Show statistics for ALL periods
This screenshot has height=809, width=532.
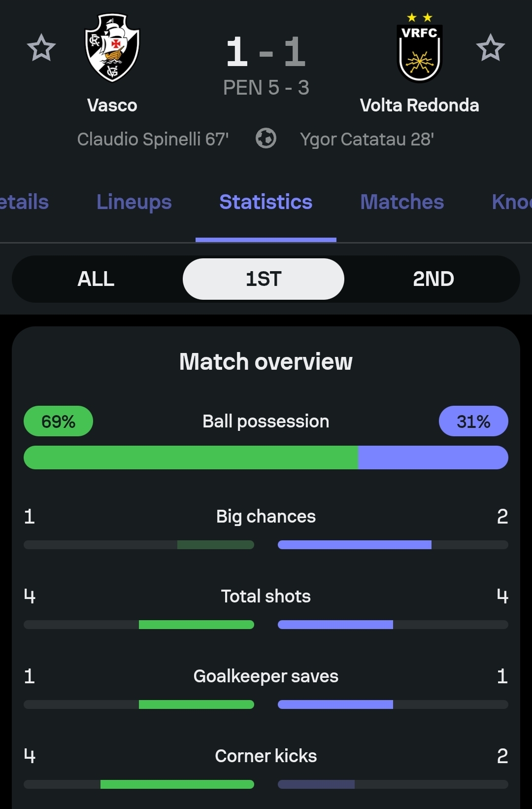click(x=96, y=279)
